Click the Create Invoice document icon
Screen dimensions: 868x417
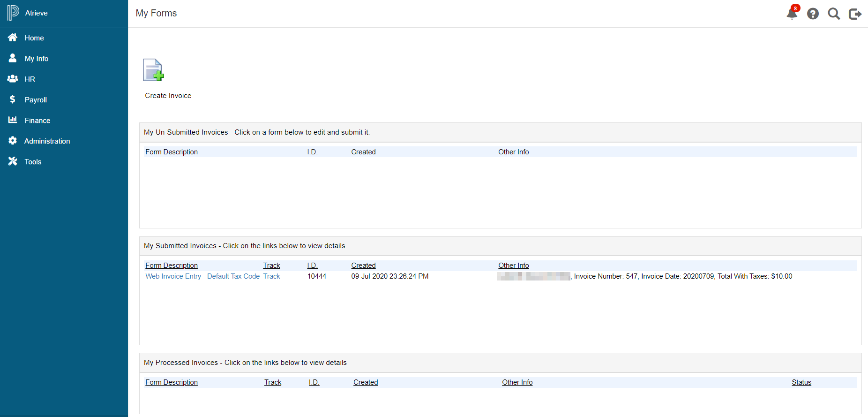pos(153,70)
